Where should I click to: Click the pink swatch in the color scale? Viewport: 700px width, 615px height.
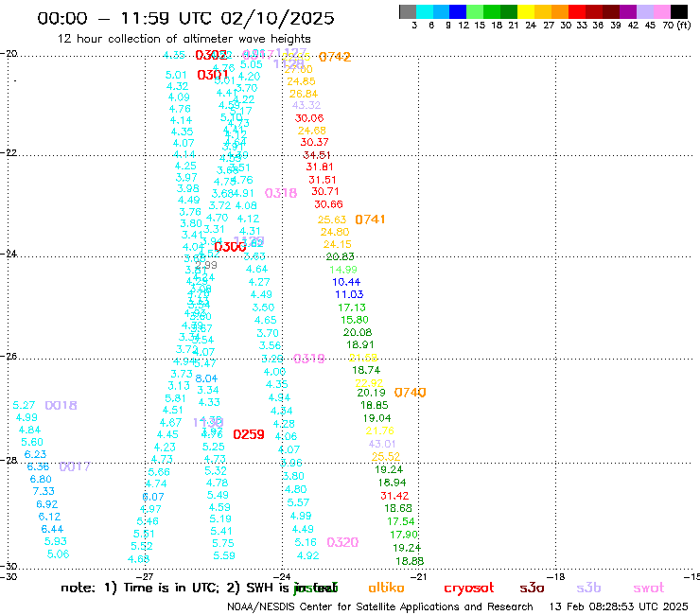(662, 11)
